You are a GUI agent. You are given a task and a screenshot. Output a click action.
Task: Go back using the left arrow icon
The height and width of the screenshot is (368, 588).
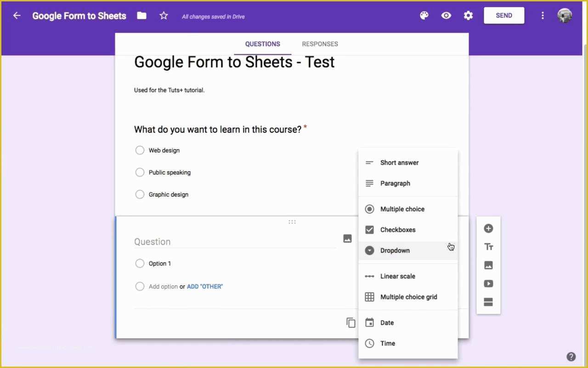[x=17, y=16]
